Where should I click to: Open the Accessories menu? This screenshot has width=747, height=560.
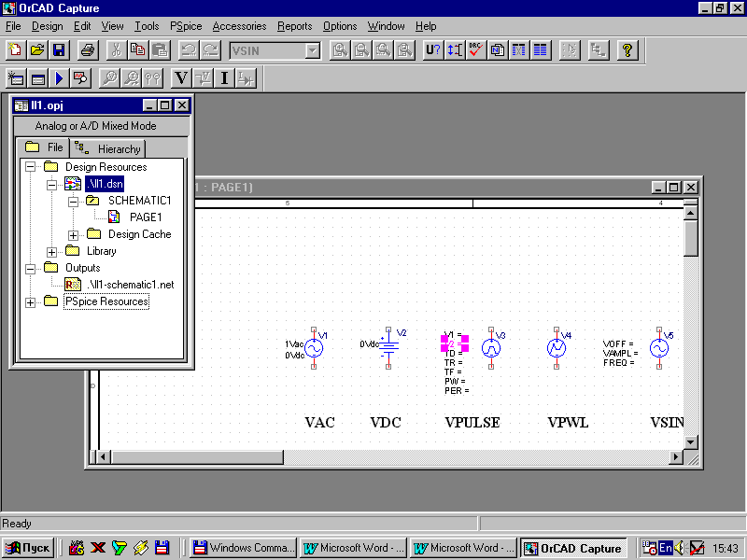[x=239, y=26]
